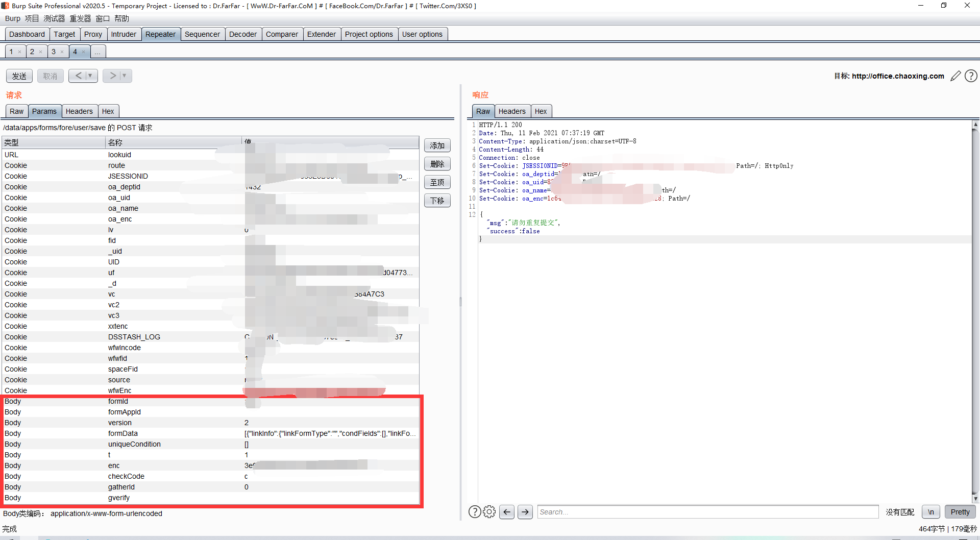Click the pencil icon to edit target
The width and height of the screenshot is (980, 540).
955,76
